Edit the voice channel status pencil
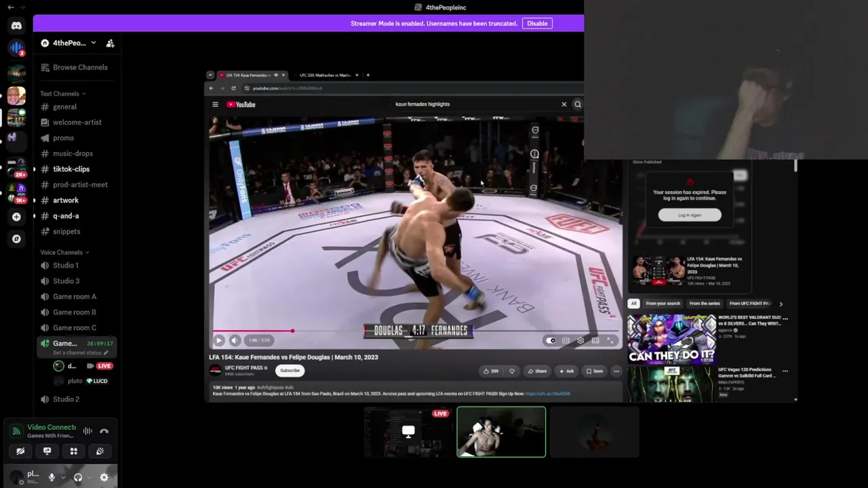Screen dimensions: 868x488 [x=106, y=353]
